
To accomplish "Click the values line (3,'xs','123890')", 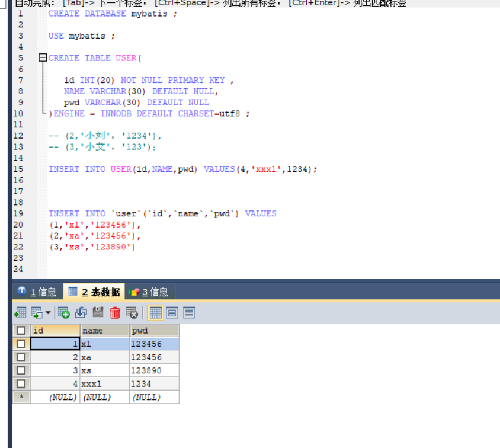I will [92, 247].
